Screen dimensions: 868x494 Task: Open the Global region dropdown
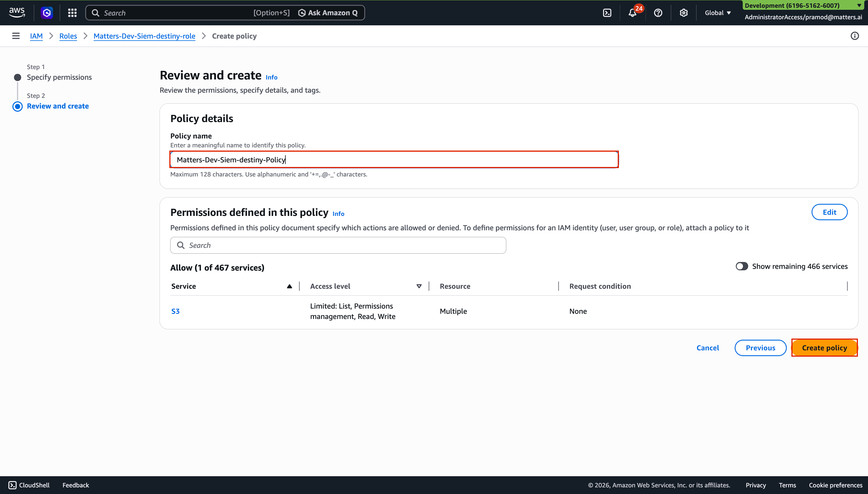point(718,13)
